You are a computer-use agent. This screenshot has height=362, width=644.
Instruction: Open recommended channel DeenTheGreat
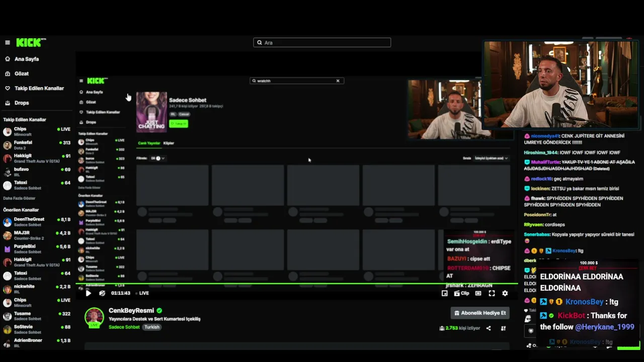pos(37,222)
